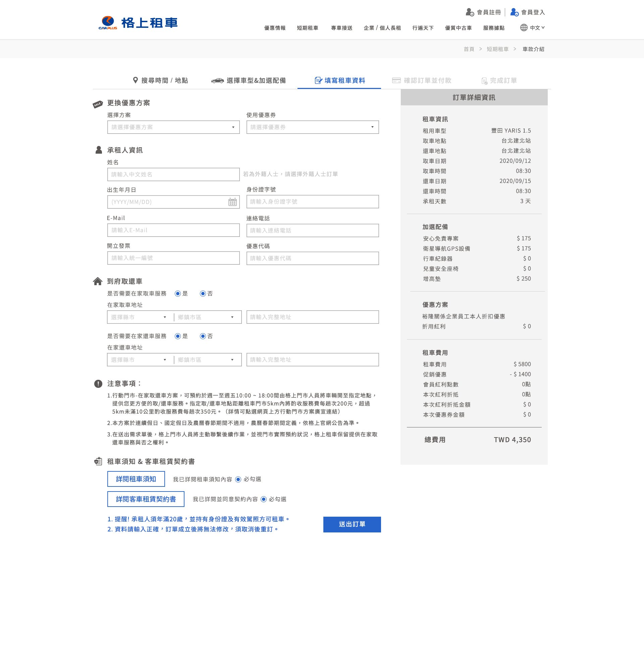Click the sale tag icon beside 更換優惠方案
Viewport: 644px width, 671px height.
(x=98, y=104)
